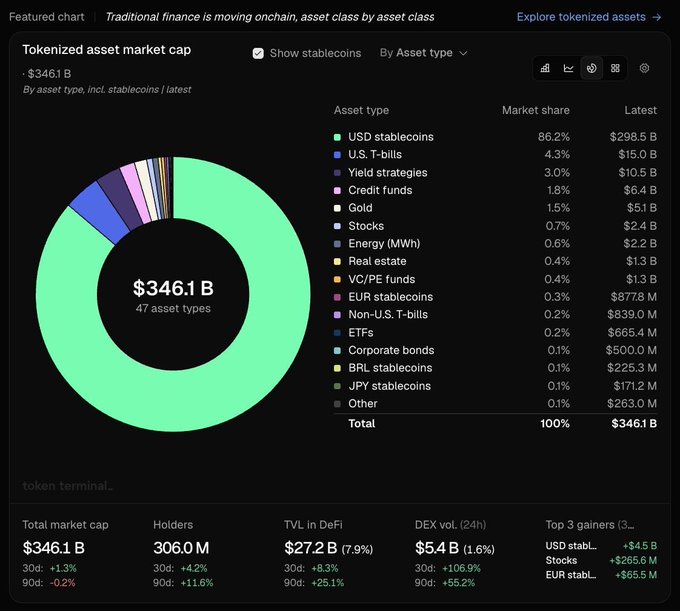
Task: Click the Total row label
Action: click(x=362, y=424)
